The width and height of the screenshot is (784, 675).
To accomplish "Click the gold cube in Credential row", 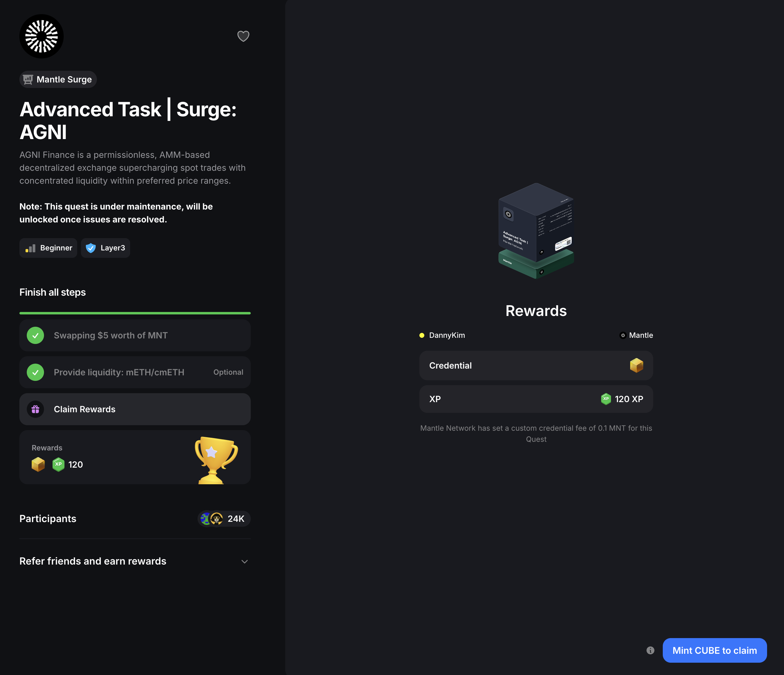I will coord(636,365).
